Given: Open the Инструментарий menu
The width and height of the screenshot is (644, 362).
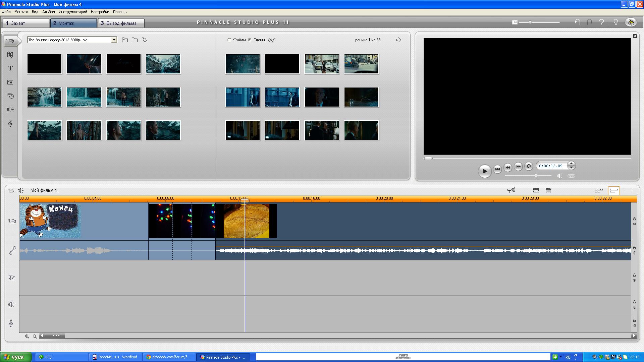Looking at the screenshot, I should tap(73, 12).
